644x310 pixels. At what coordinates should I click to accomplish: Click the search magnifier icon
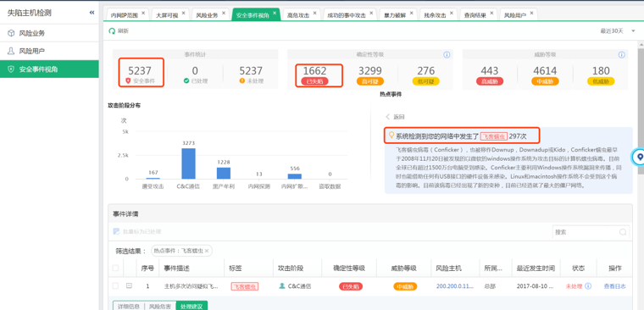[x=624, y=232]
